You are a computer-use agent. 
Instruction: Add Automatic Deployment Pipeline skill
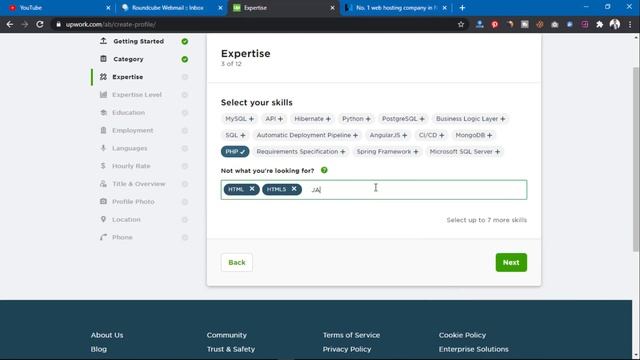point(307,135)
